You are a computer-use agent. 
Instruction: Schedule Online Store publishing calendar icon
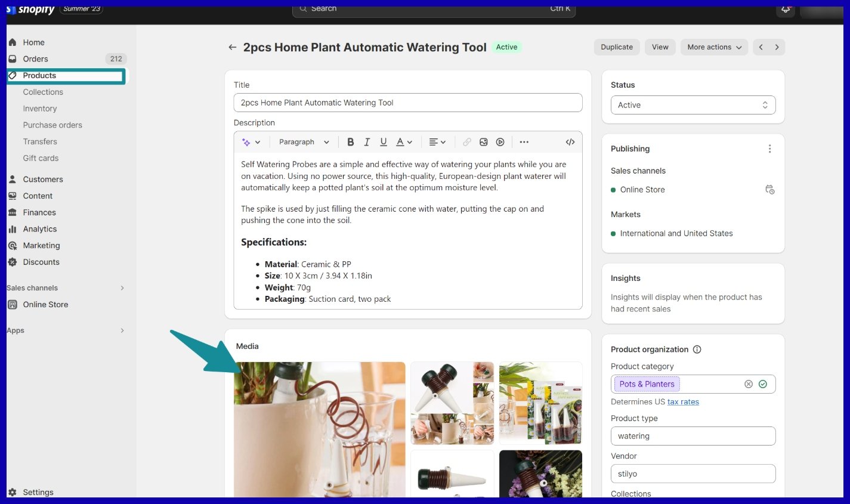coord(769,190)
